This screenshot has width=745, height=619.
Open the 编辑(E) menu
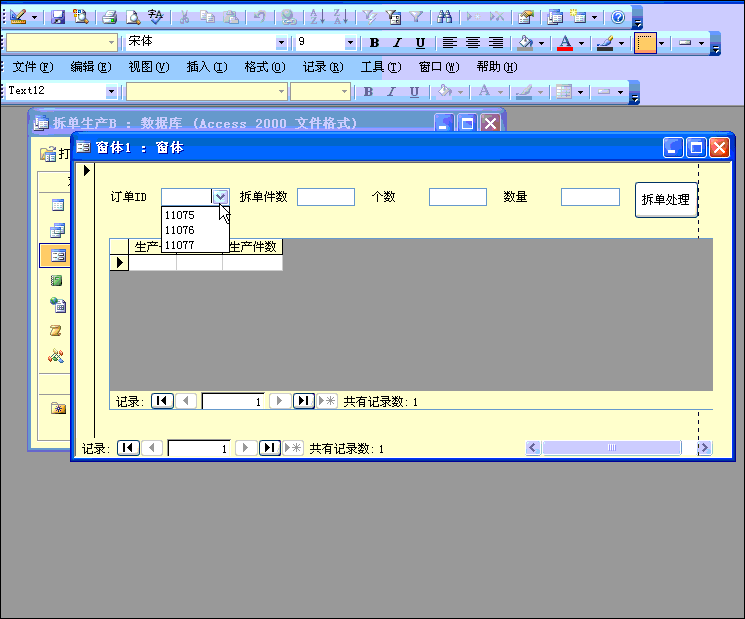pos(90,67)
